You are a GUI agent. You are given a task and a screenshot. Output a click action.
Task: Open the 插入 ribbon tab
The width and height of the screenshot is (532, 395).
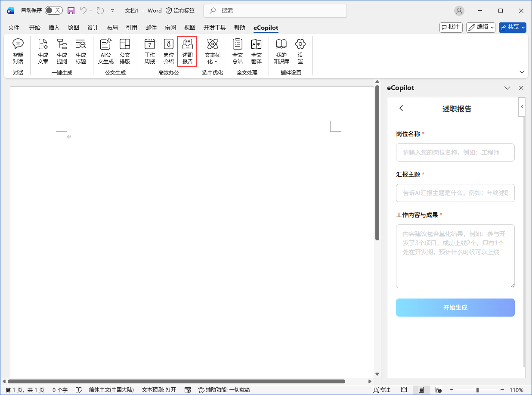click(54, 28)
